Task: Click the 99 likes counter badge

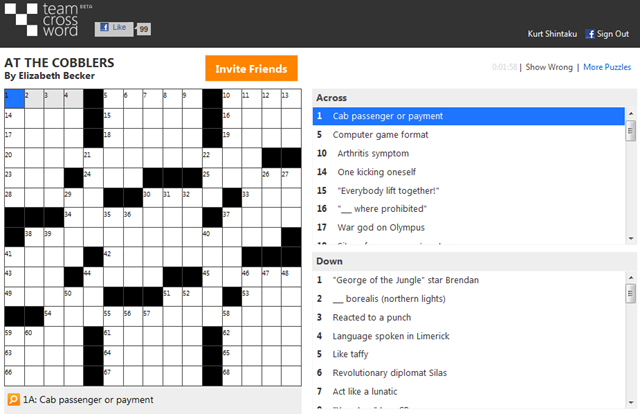Action: click(143, 29)
